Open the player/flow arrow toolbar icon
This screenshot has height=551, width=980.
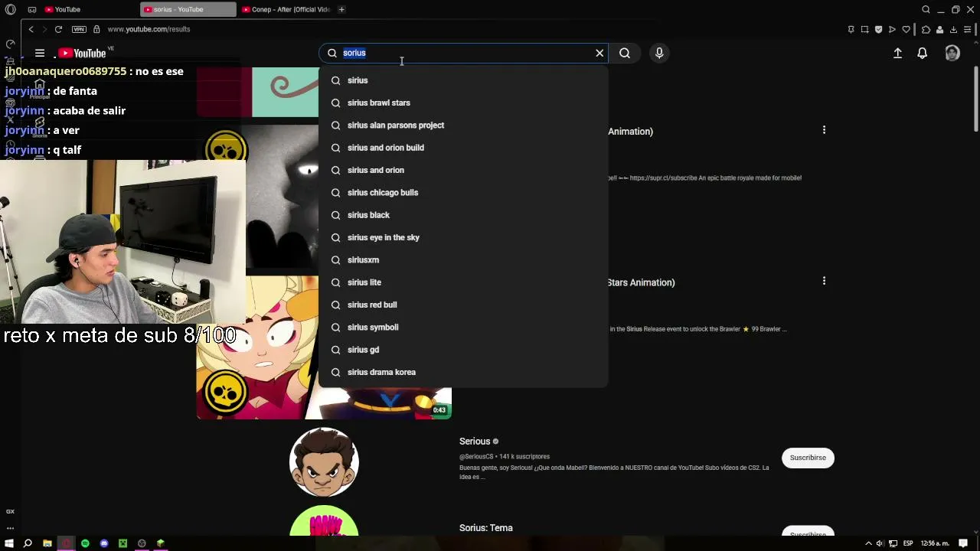(892, 29)
